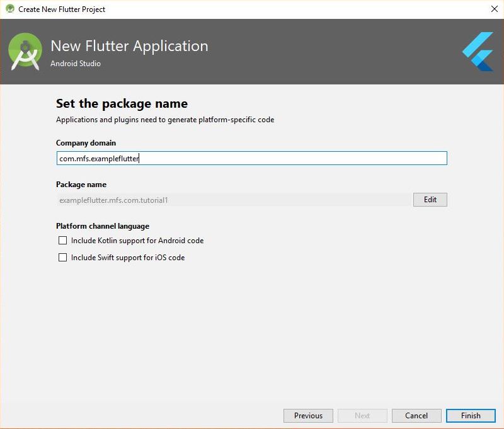Click Edit button beside package name
This screenshot has width=504, height=429.
[430, 200]
